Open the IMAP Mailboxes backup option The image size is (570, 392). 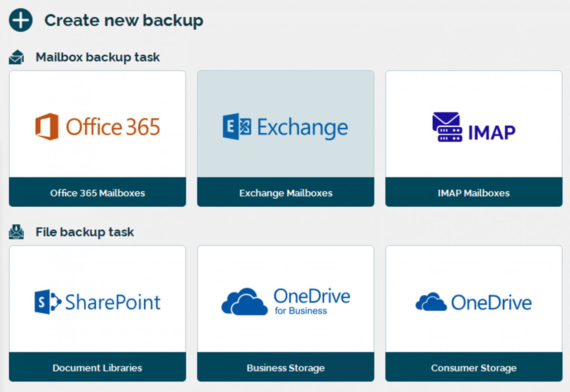click(x=473, y=193)
